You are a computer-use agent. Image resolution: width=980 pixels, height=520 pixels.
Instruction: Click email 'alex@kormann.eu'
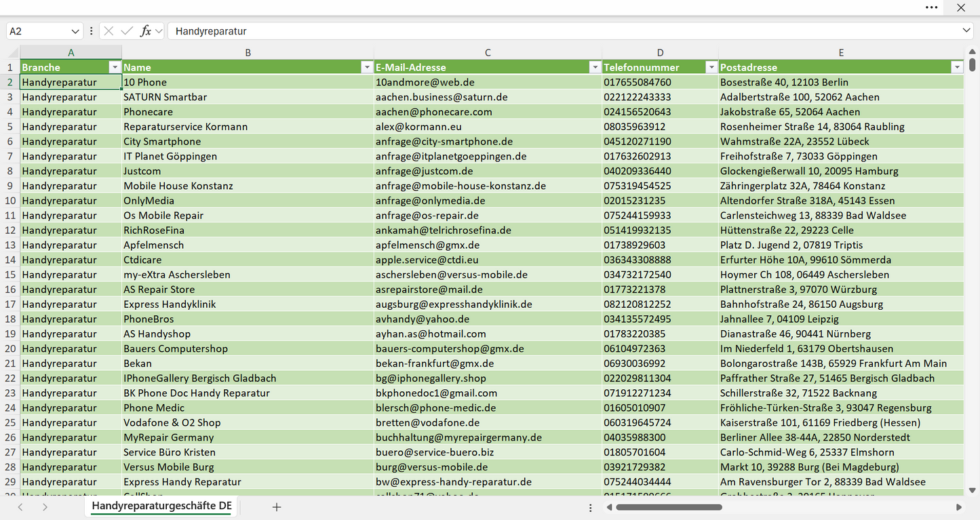418,127
